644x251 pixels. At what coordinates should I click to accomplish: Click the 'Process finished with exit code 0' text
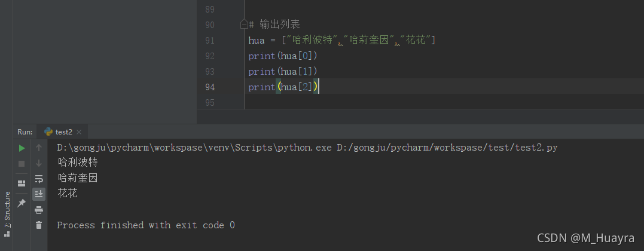pyautogui.click(x=146, y=225)
